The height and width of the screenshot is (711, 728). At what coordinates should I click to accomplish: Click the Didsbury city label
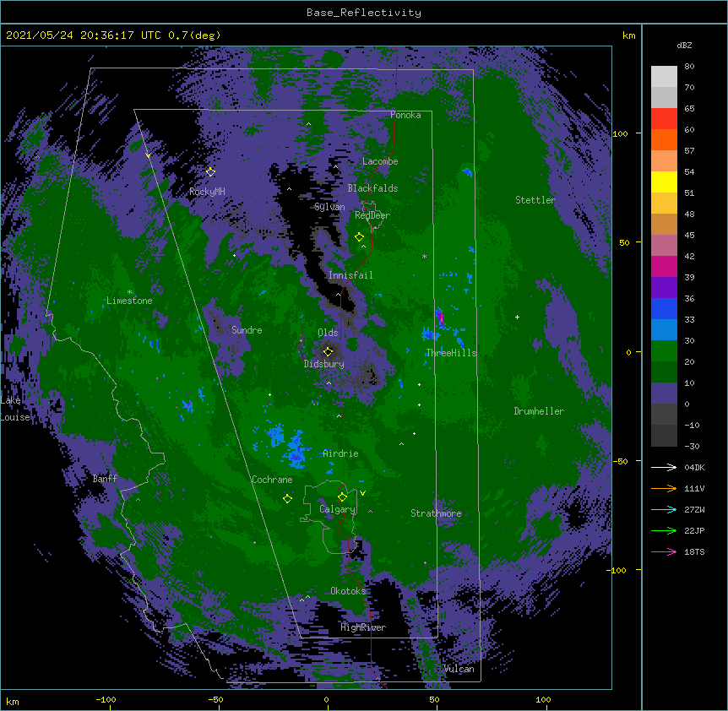tap(324, 364)
